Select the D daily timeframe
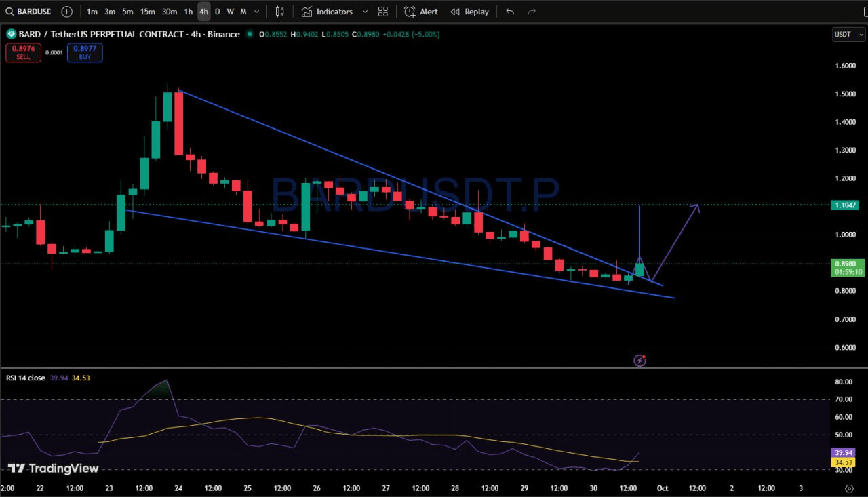Image resolution: width=868 pixels, height=497 pixels. [x=217, y=12]
